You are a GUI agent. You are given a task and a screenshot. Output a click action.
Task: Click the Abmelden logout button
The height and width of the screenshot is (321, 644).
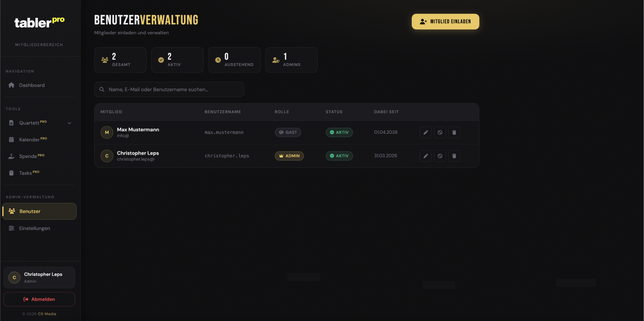point(39,299)
